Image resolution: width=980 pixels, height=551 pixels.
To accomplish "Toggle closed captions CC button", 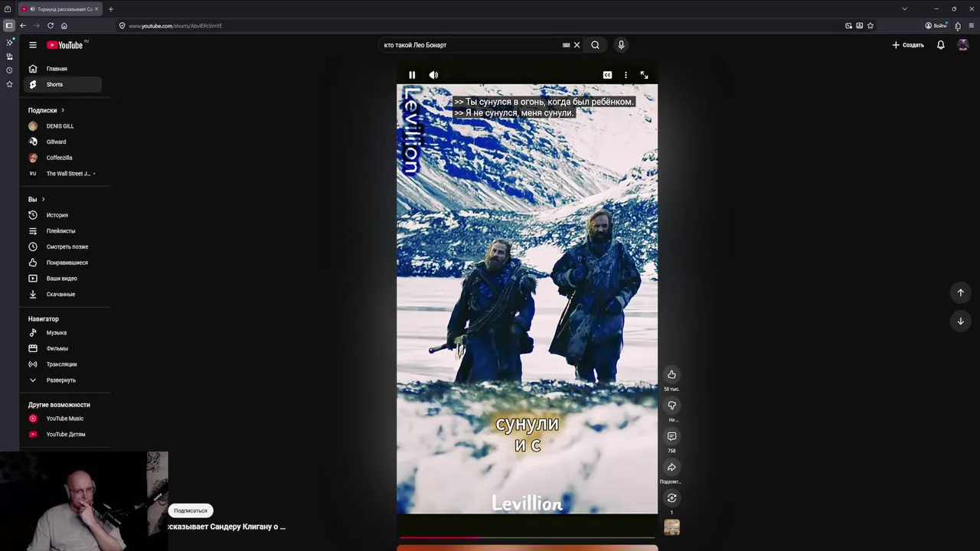I will click(607, 75).
